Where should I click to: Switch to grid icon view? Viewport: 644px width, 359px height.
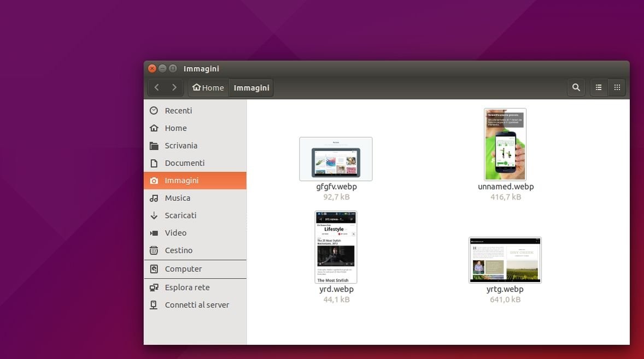[x=617, y=87]
